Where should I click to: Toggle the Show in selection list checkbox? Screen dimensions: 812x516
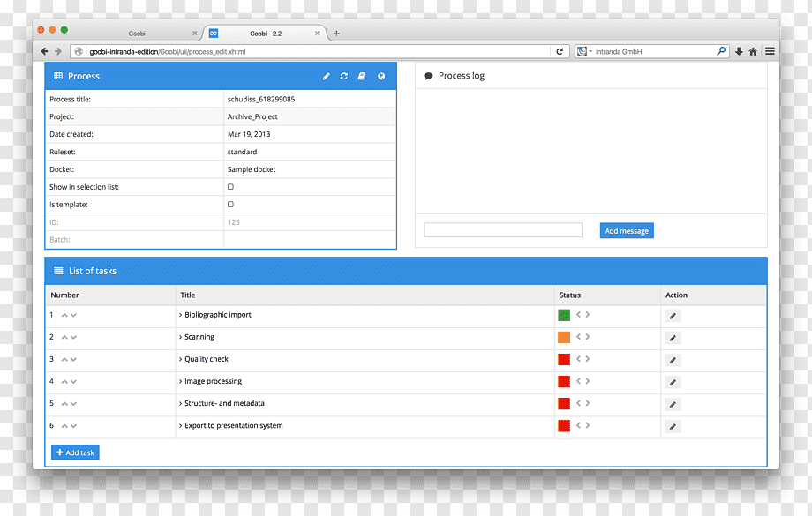pos(230,186)
